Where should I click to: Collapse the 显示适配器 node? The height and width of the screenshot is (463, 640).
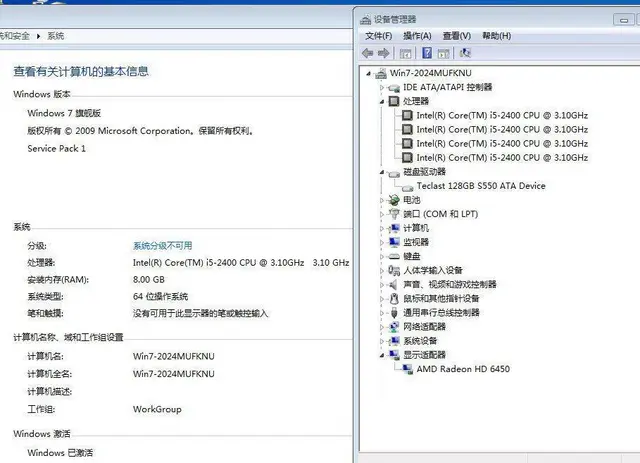(x=382, y=355)
